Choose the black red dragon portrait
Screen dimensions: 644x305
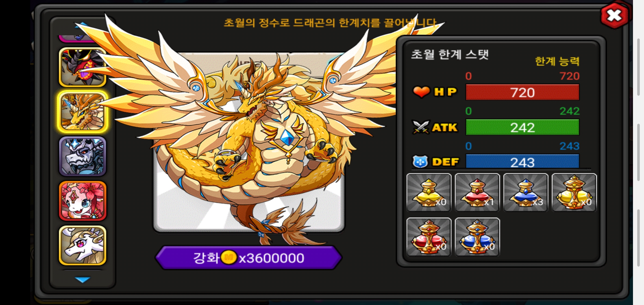click(x=82, y=67)
